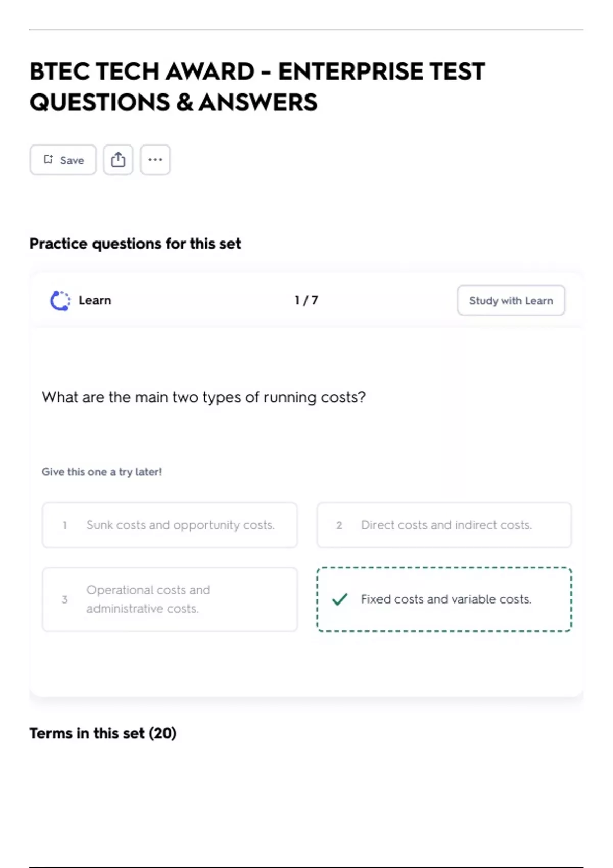This screenshot has height=868, width=613.
Task: Click the Learn swirl logo icon
Action: 60,301
